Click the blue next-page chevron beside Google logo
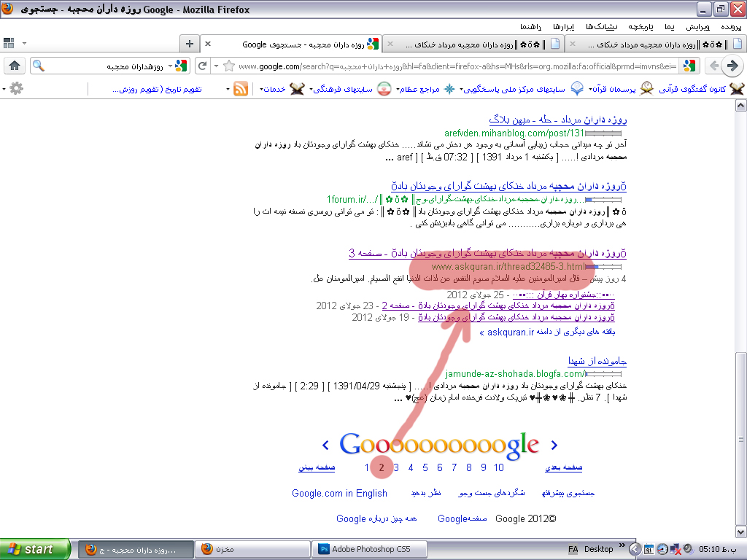 click(554, 446)
